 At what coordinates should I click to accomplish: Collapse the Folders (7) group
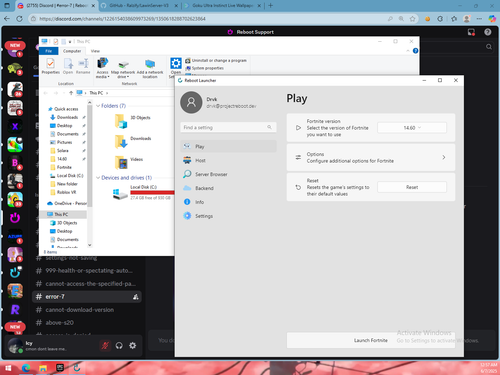[x=98, y=106]
